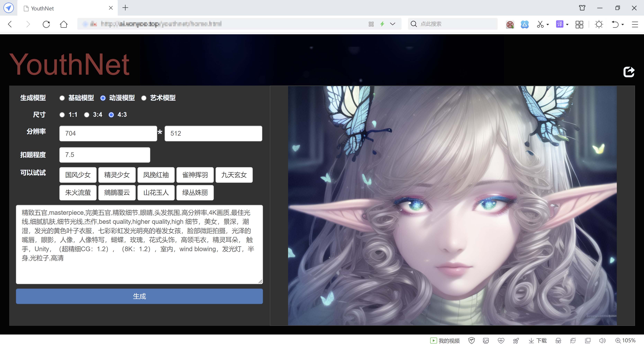
Task: Click the scissors screenshot tool
Action: coord(540,24)
